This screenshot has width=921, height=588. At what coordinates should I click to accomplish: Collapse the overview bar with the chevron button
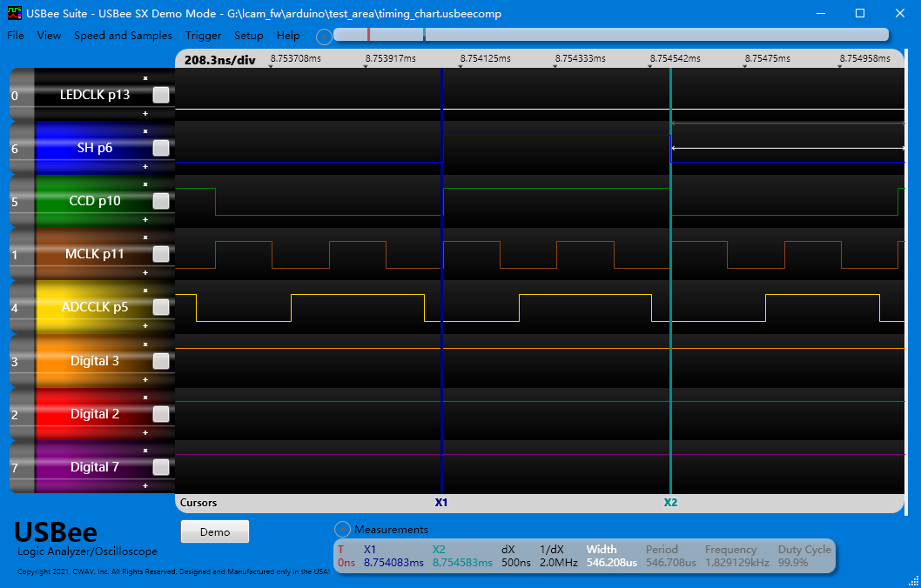click(324, 37)
